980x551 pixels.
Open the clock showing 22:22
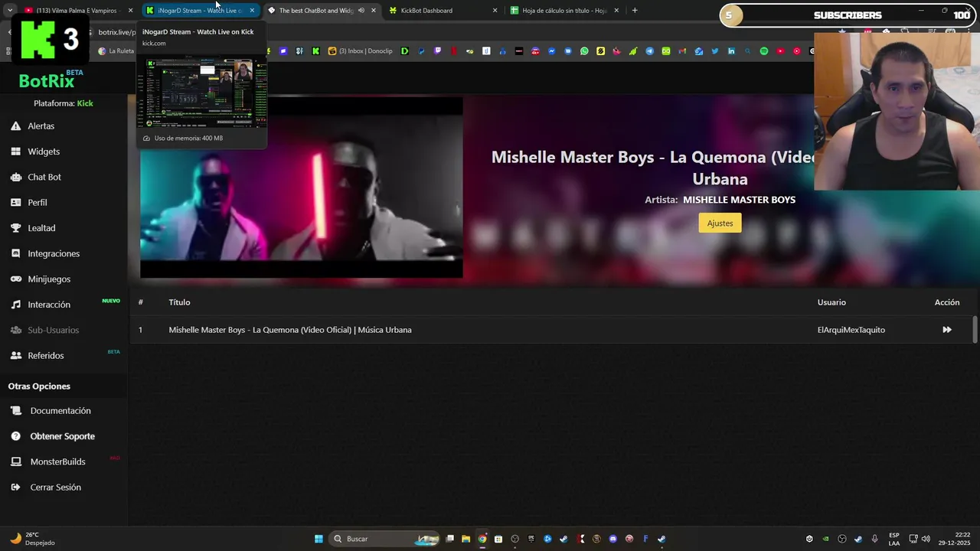(955, 539)
